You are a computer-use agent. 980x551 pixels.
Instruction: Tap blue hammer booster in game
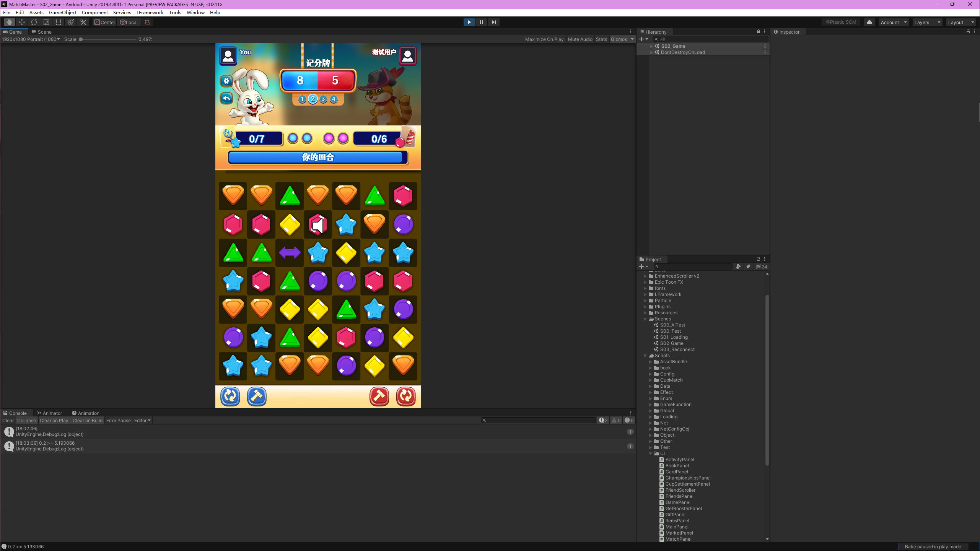click(257, 396)
